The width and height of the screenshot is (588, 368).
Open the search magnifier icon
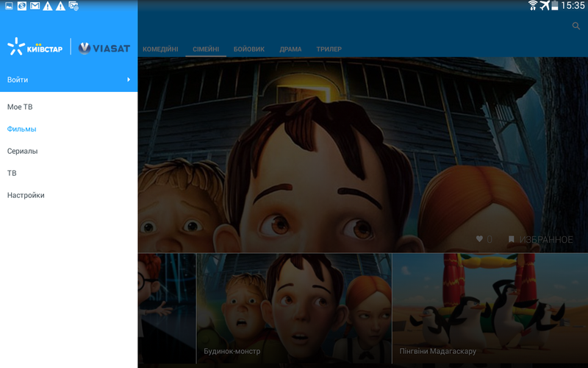click(x=576, y=26)
